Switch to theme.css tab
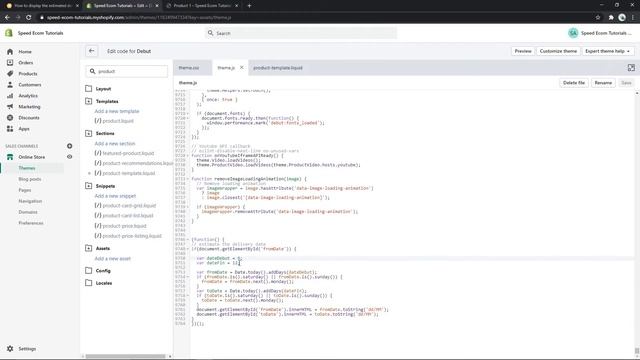Image resolution: width=640 pixels, height=360 pixels. click(189, 68)
